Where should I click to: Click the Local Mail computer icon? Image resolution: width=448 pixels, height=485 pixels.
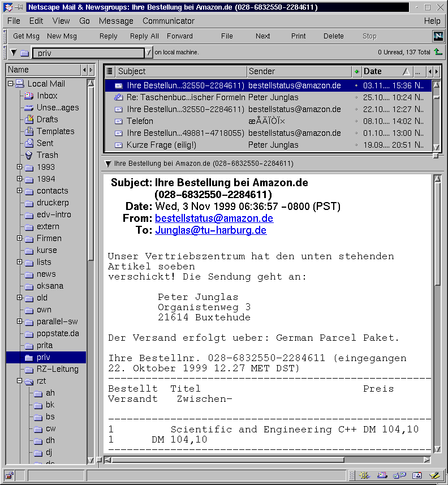pos(20,84)
